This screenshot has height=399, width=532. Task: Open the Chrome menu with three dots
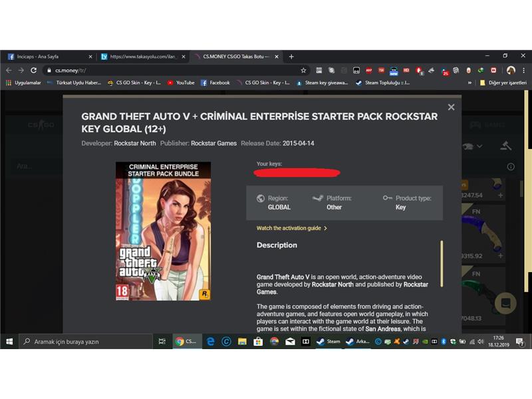(524, 70)
